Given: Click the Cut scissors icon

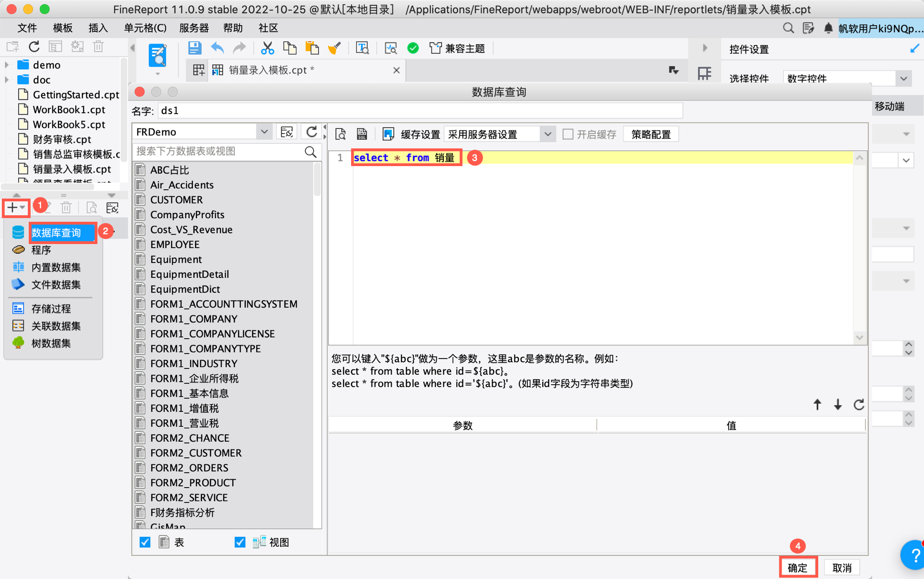Looking at the screenshot, I should point(267,48).
